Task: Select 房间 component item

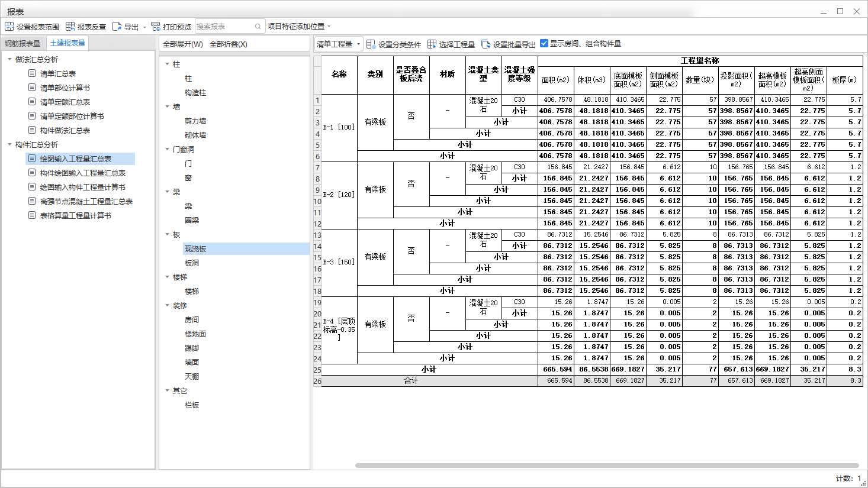Action: (192, 319)
